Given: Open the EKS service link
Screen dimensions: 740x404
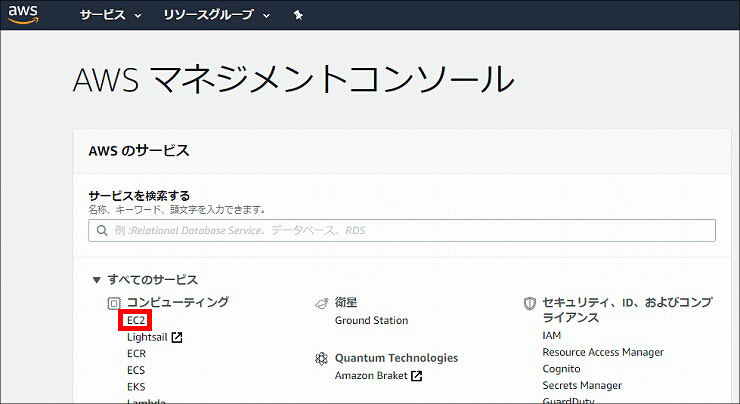Looking at the screenshot, I should tap(136, 387).
